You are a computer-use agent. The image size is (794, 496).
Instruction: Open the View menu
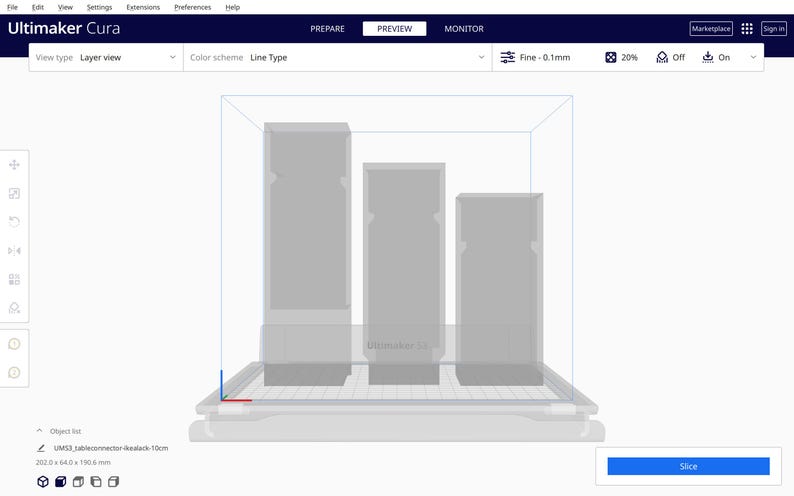pos(65,7)
